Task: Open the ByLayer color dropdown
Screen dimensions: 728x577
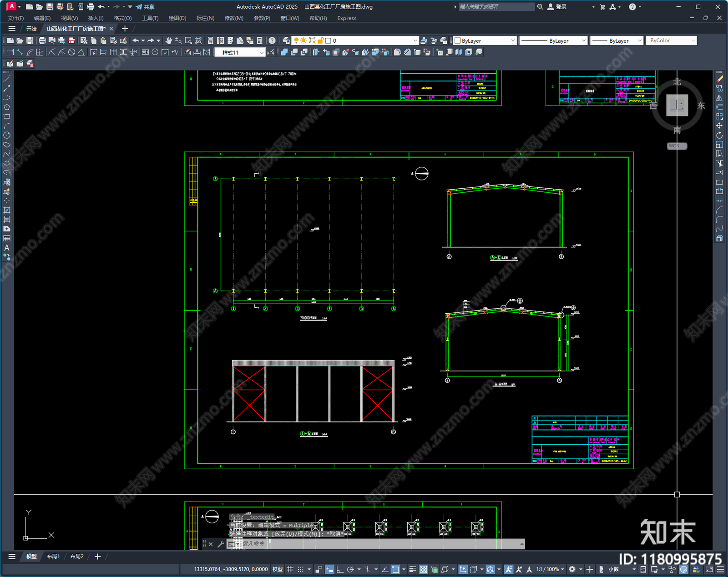Action: pos(485,40)
